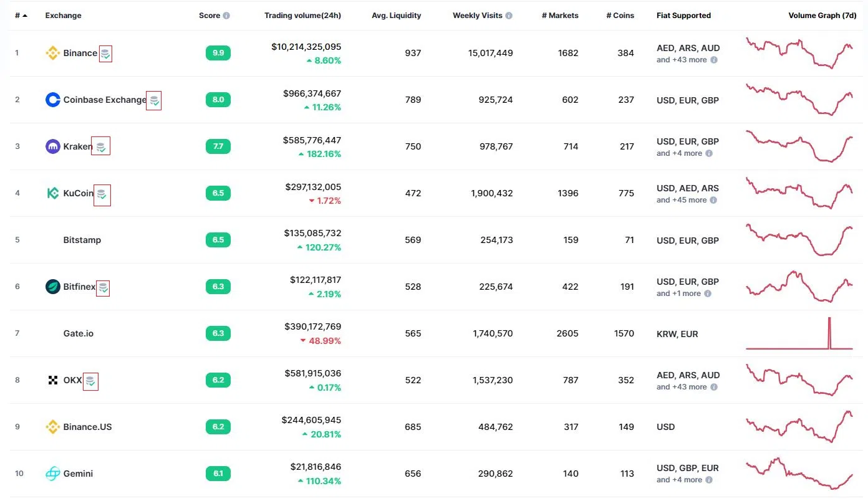
Task: Expand KuCoin's 'and +45 more' fiat list
Action: (682, 200)
